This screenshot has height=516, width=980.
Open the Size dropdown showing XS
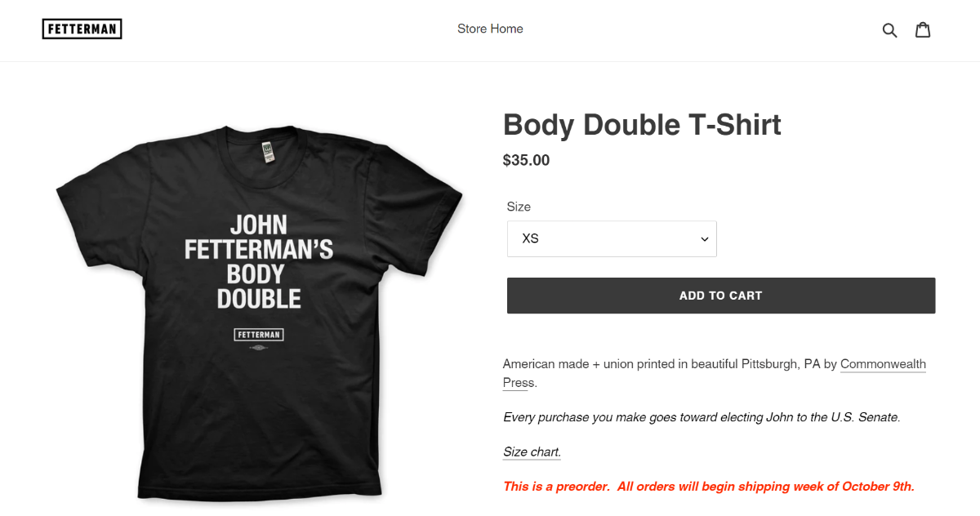click(x=612, y=239)
